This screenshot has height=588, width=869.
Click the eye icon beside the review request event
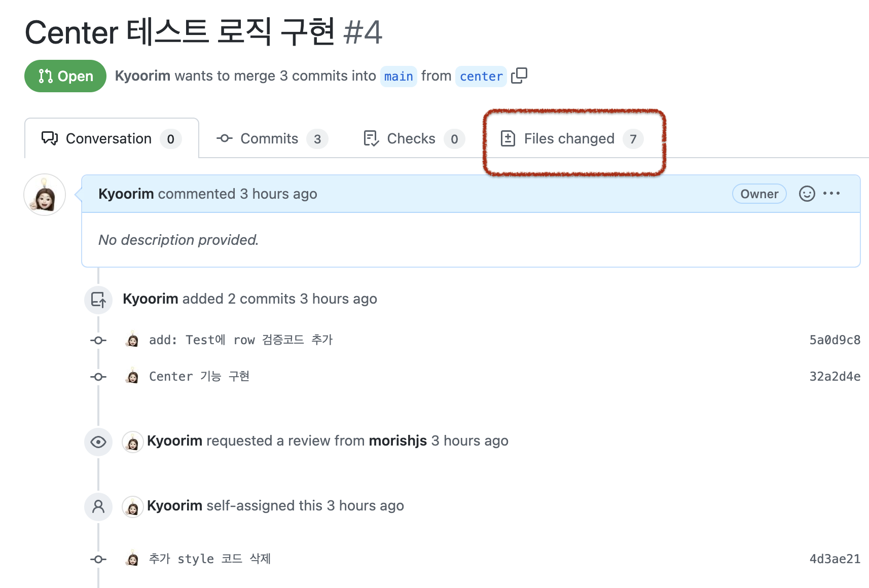[98, 442]
